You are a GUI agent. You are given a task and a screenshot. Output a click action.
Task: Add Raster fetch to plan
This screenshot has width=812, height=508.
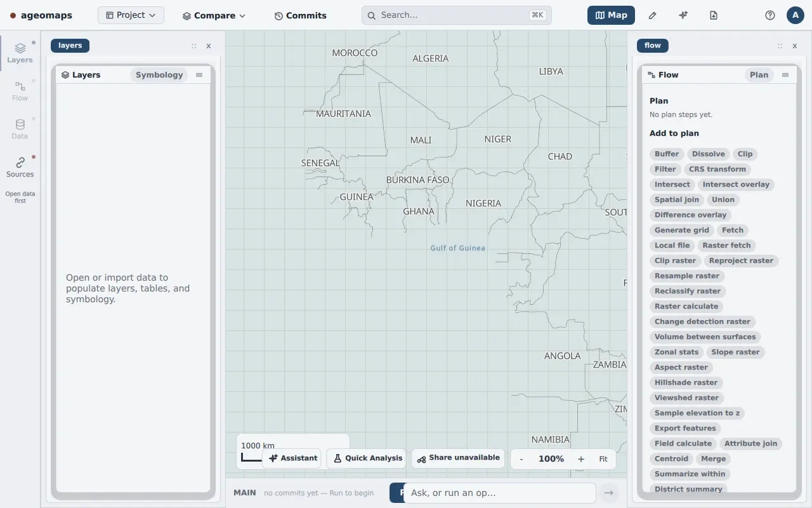coord(727,246)
